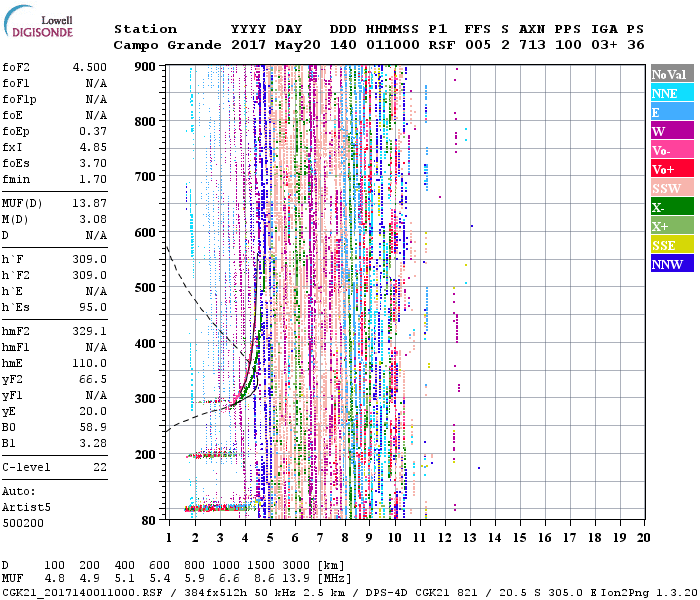Click the fxI value 4.85

click(x=93, y=147)
